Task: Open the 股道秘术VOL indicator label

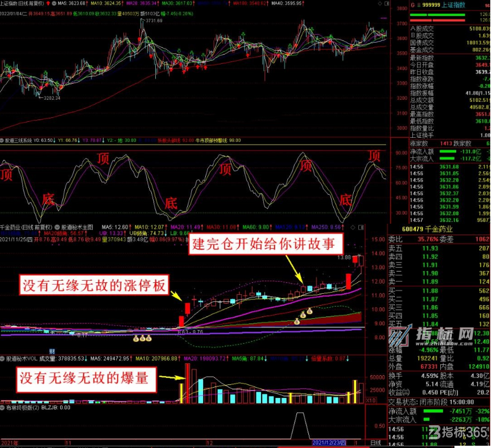Action: tap(22, 358)
